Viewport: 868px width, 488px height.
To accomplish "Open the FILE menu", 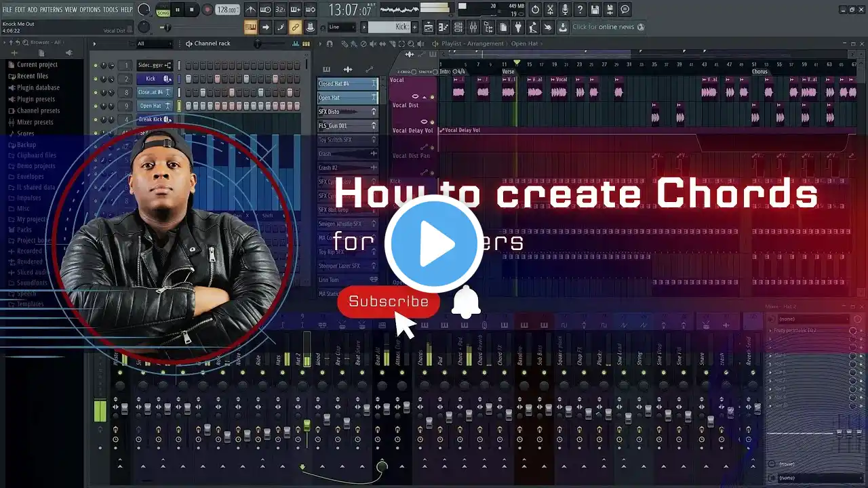I will tap(7, 9).
